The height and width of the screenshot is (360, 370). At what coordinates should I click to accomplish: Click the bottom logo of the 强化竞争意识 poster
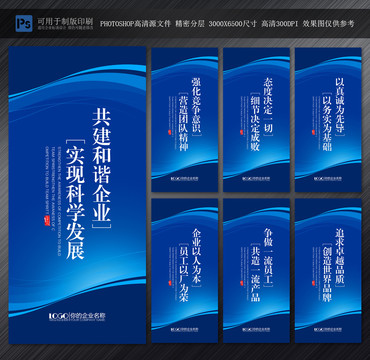pyautogui.click(x=184, y=178)
